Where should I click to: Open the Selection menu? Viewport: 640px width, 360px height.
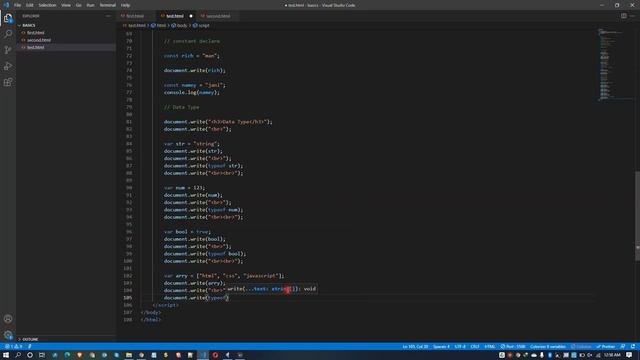click(x=47, y=5)
